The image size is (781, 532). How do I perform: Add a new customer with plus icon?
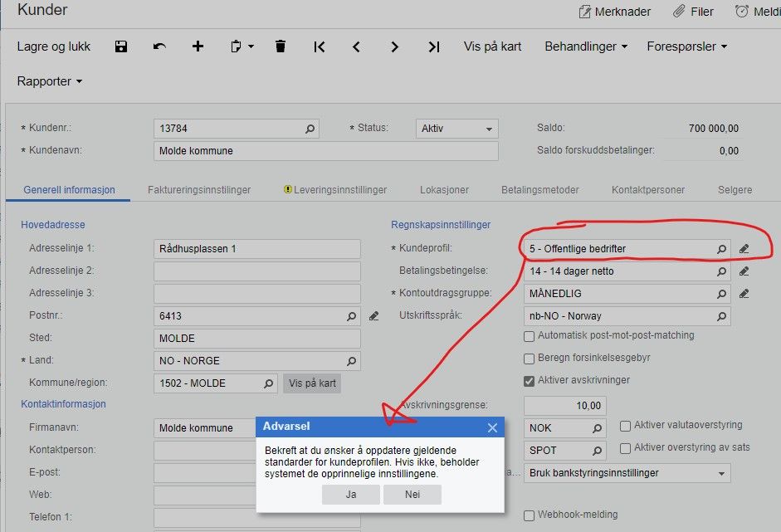[198, 46]
